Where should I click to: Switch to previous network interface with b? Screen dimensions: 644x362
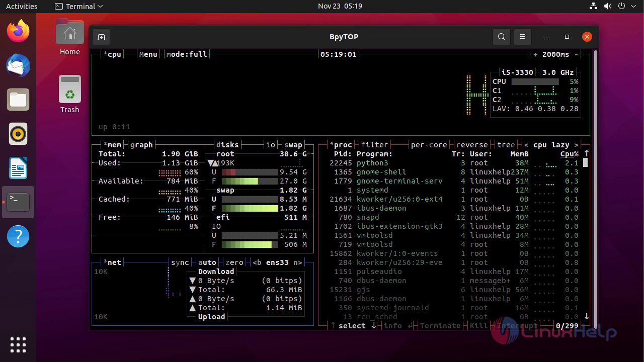coord(257,262)
